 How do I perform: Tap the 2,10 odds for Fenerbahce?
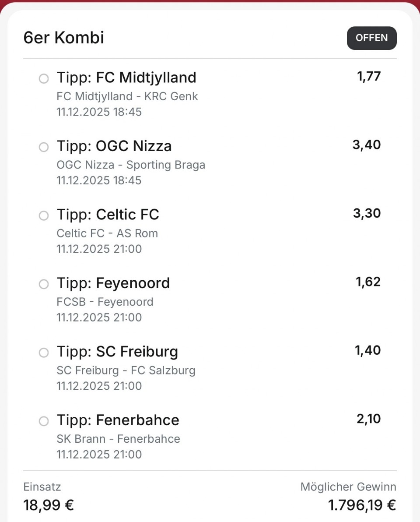pos(368,419)
